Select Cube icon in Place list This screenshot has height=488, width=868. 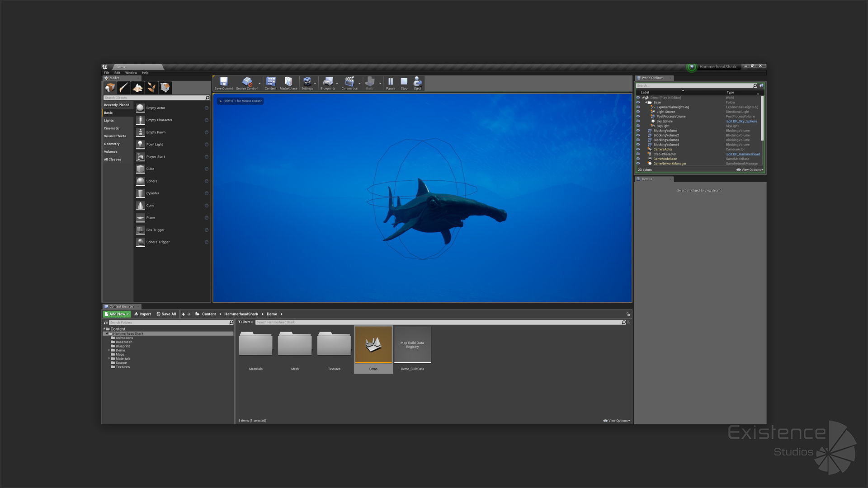[x=140, y=169]
